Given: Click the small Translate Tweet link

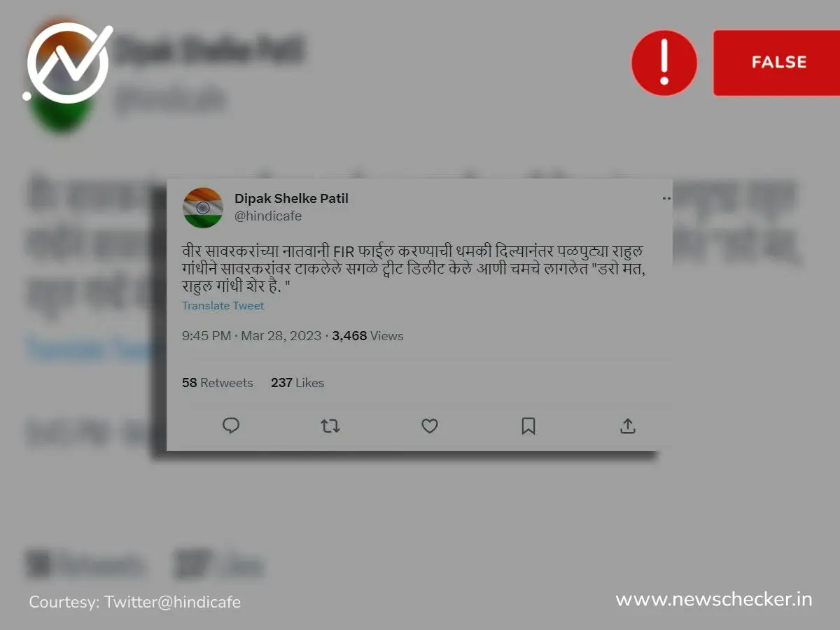Looking at the screenshot, I should (x=223, y=306).
